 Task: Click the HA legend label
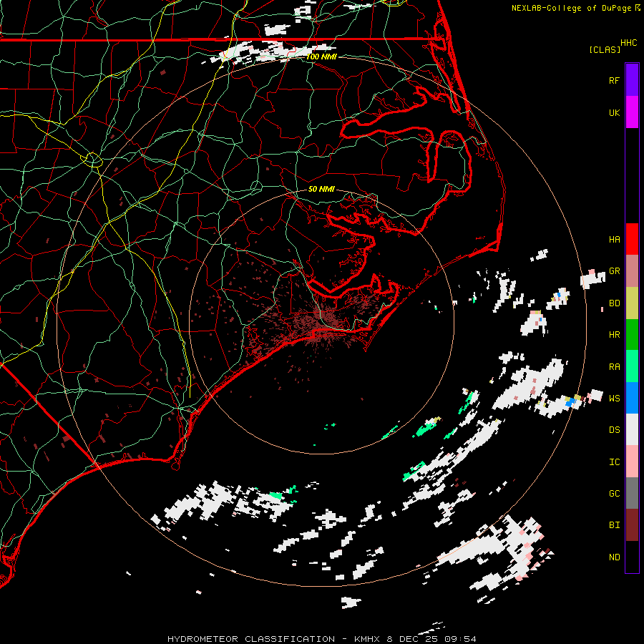614,239
